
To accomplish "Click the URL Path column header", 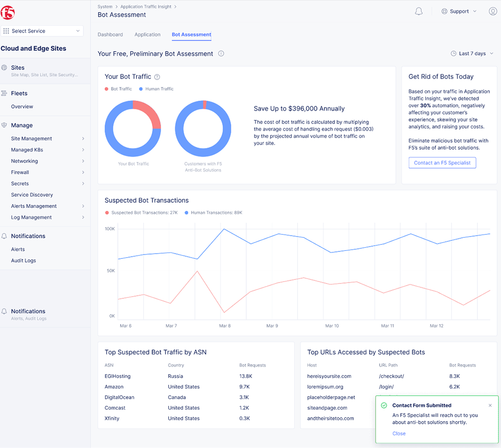I will click(388, 365).
